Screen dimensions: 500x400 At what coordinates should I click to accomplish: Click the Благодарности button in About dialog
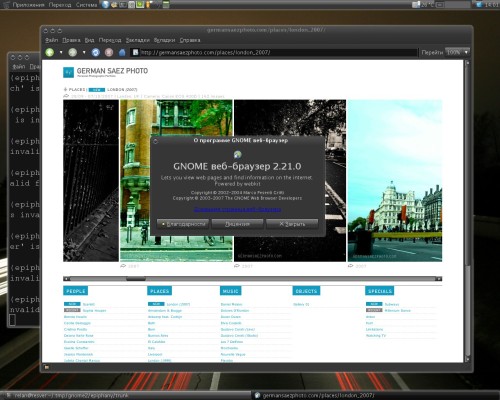coord(183,224)
